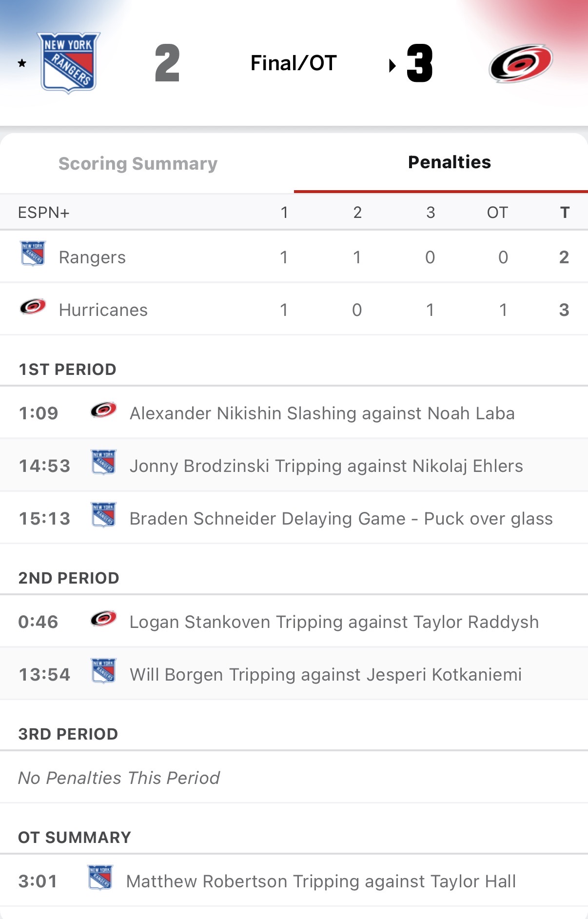Click the star icon beside Rangers logo

click(22, 63)
